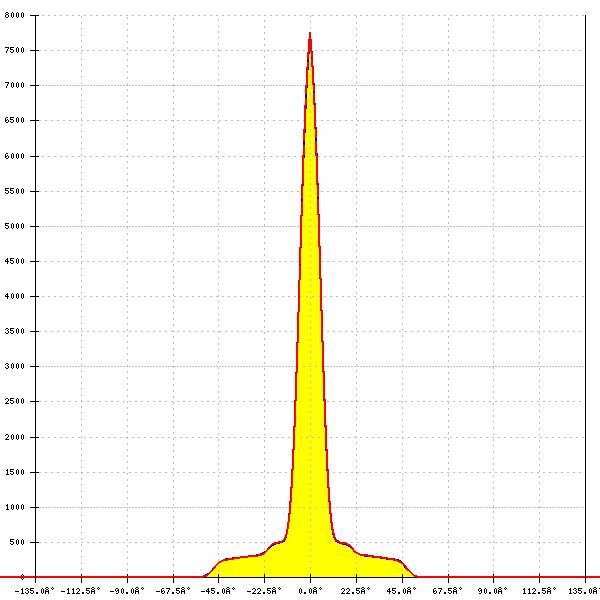Image resolution: width=600 pixels, height=600 pixels.
Task: Click the 7500 y-axis label
Action: [x=15, y=51]
